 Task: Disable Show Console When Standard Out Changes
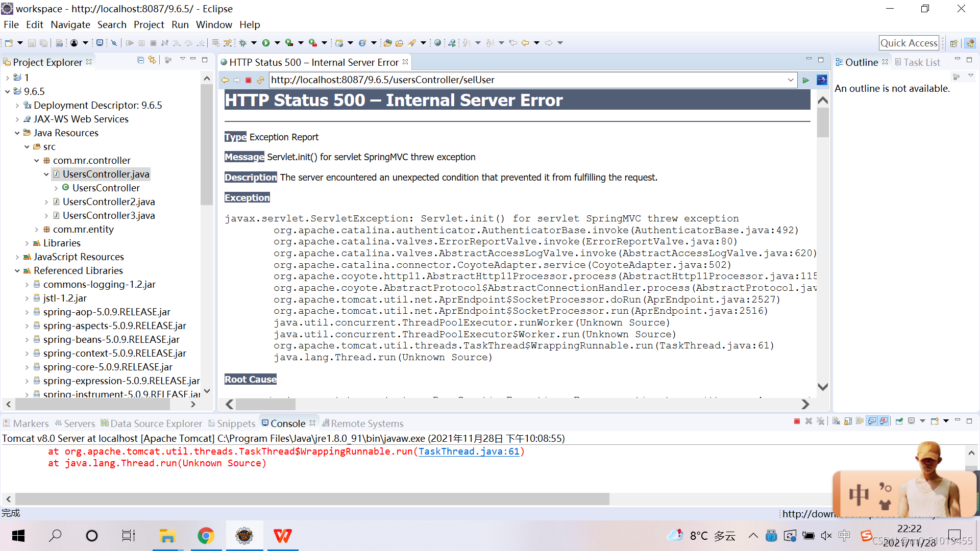click(871, 422)
